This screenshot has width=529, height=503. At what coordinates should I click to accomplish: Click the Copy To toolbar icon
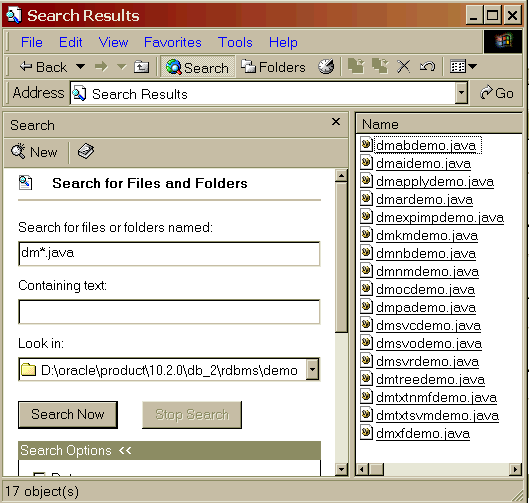380,66
